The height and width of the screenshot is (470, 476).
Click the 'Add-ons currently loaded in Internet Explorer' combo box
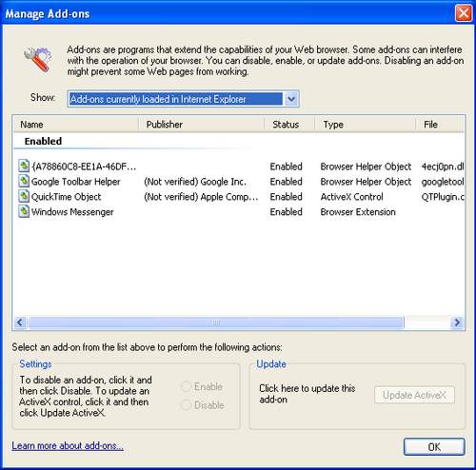[183, 99]
